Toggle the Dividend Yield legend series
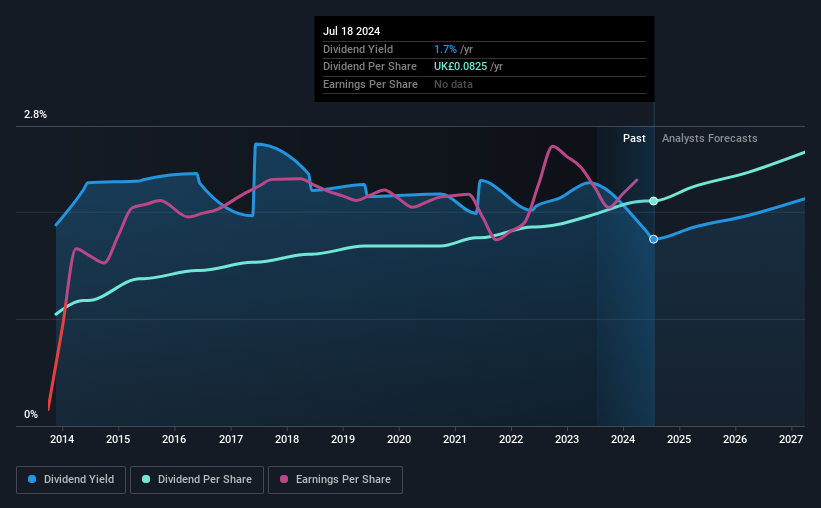Viewport: 821px width, 508px height. (71, 480)
